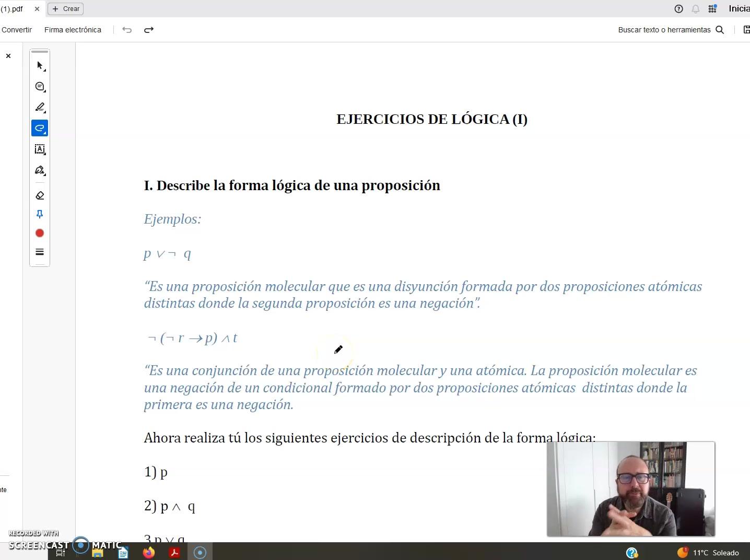Click the formula ¬(¬ r → p) ∧ t

pyautogui.click(x=192, y=338)
